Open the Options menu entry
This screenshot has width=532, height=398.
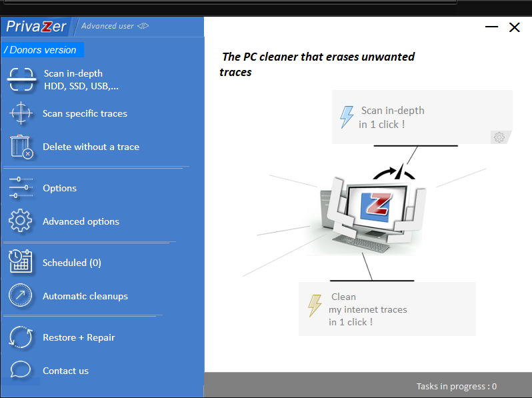click(60, 188)
